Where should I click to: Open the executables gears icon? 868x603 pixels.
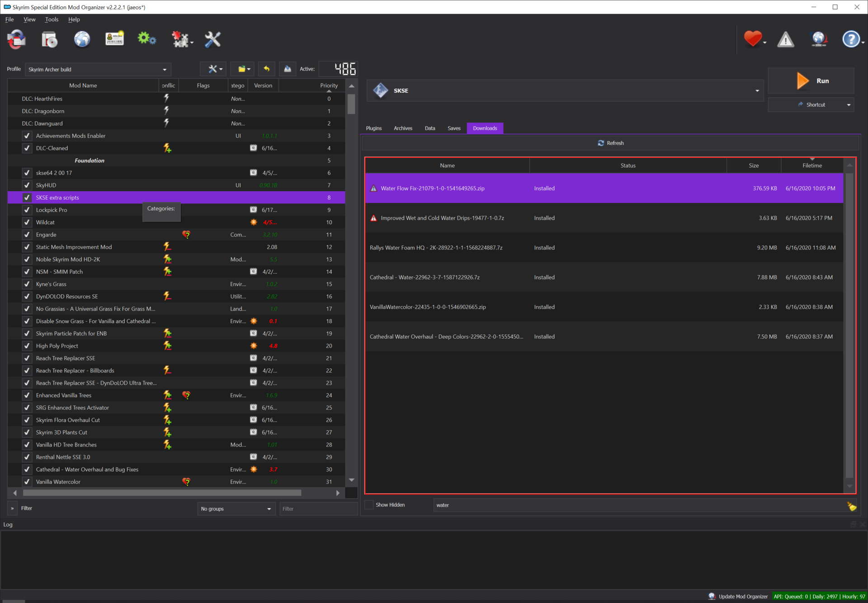click(147, 39)
